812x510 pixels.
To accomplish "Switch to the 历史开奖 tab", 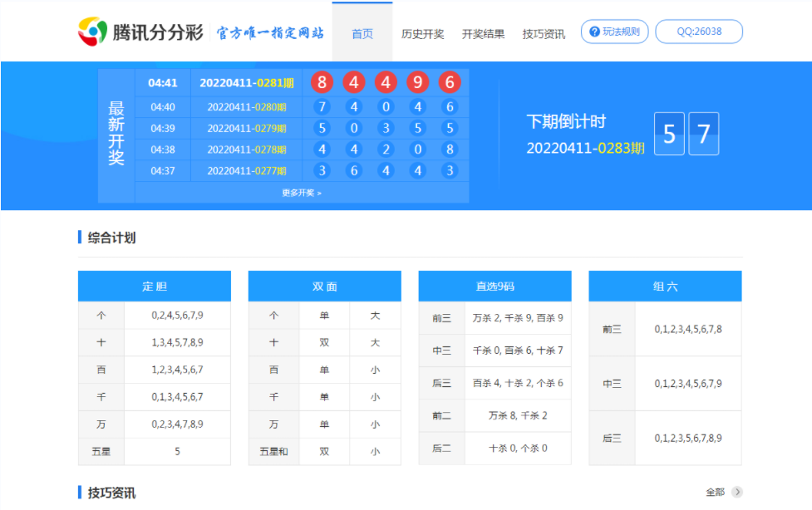I will pyautogui.click(x=424, y=33).
